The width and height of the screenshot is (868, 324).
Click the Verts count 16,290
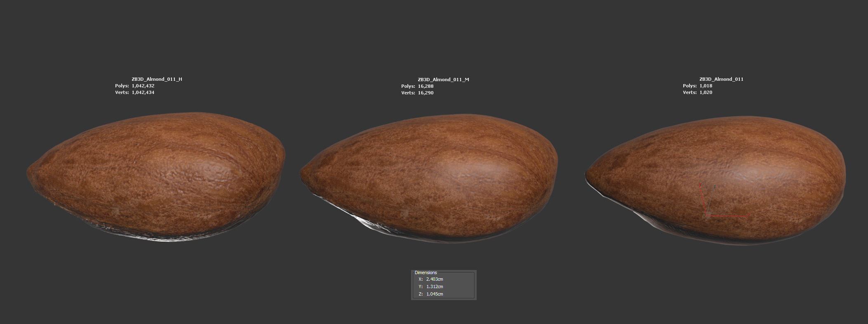(426, 93)
